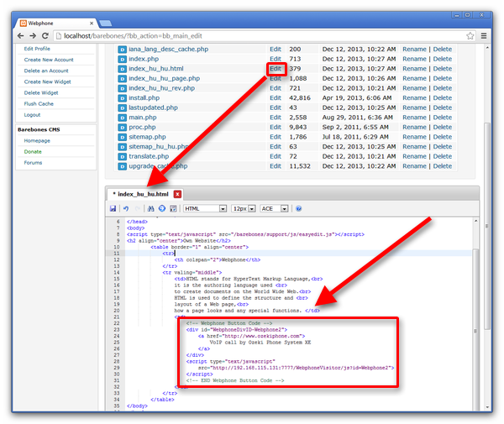Open the Chrome menu icon

(484, 35)
